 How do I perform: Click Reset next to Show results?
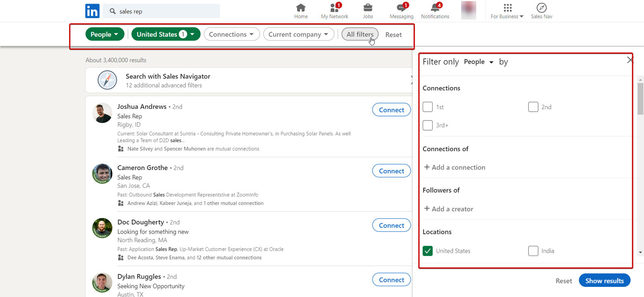(564, 281)
